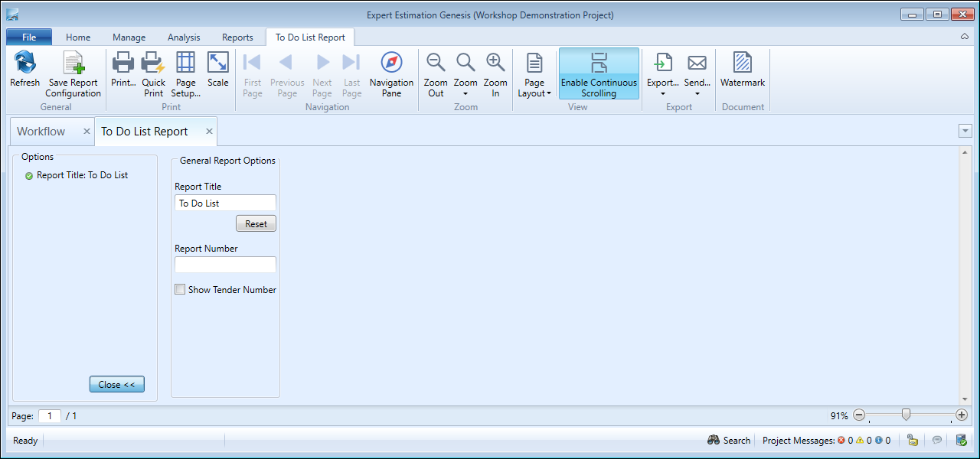The height and width of the screenshot is (459, 980).
Task: Click the Zoom In magnifier icon
Action: [495, 64]
